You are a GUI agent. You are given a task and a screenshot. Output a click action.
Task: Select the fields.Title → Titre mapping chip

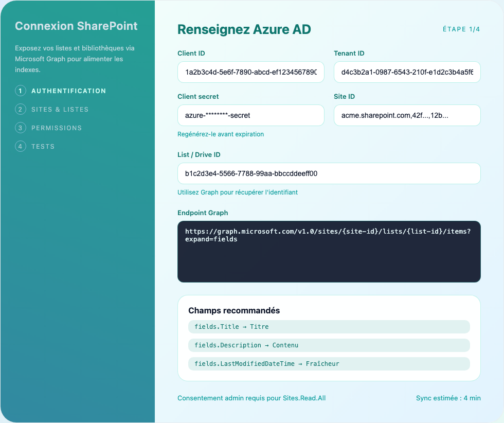pos(329,327)
